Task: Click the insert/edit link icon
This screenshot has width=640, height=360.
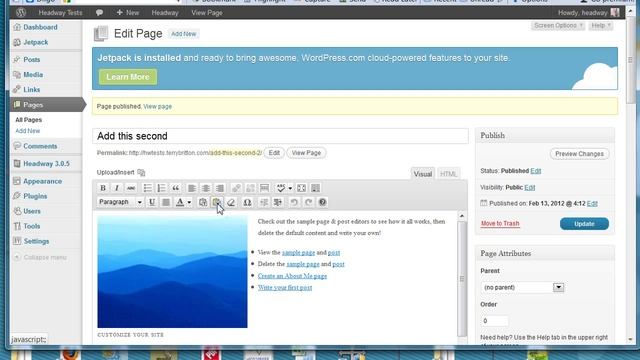Action: tap(236, 188)
